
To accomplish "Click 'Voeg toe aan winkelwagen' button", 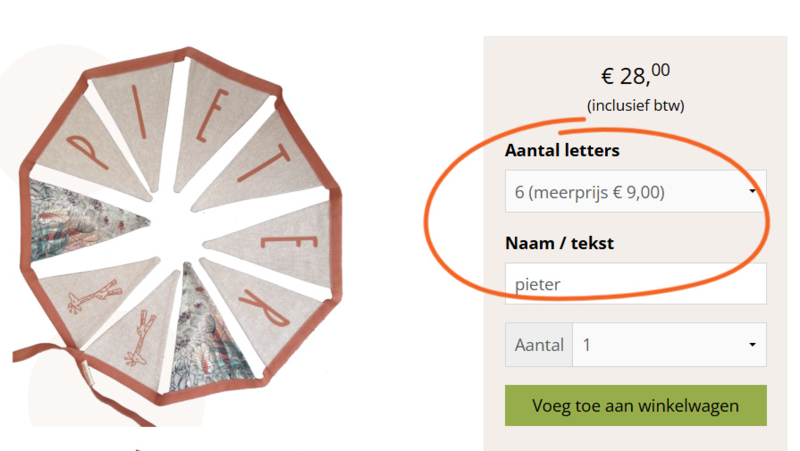I will coord(636,406).
